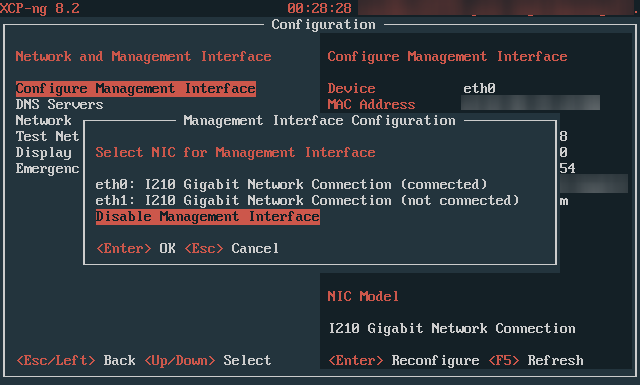Select eth1 I210 not connected NIC
The image size is (640, 385).
[307, 200]
